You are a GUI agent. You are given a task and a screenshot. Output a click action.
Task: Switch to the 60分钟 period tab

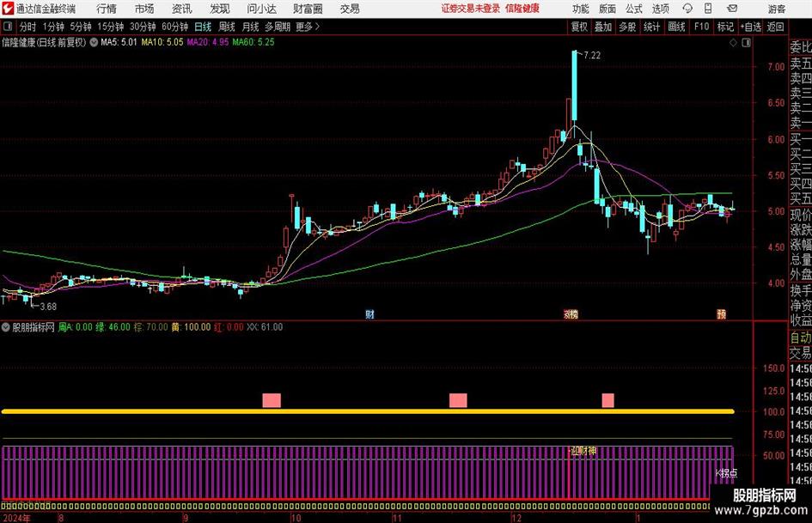coord(175,27)
